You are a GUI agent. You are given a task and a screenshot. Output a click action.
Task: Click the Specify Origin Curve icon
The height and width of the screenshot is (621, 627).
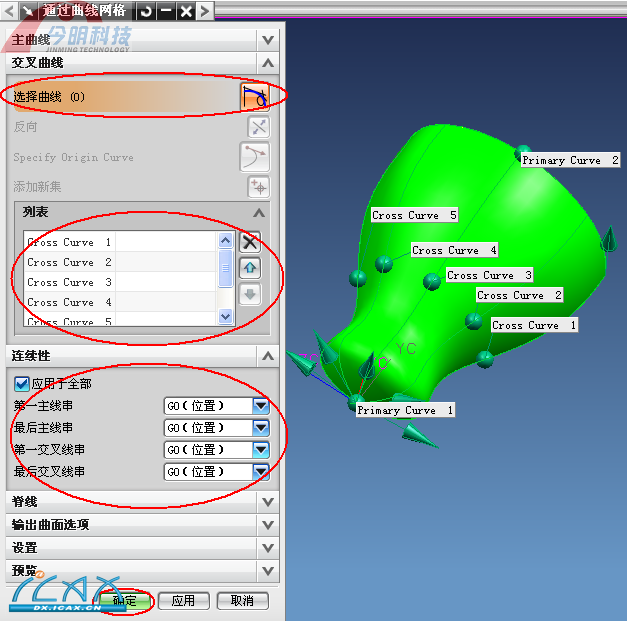pyautogui.click(x=256, y=157)
